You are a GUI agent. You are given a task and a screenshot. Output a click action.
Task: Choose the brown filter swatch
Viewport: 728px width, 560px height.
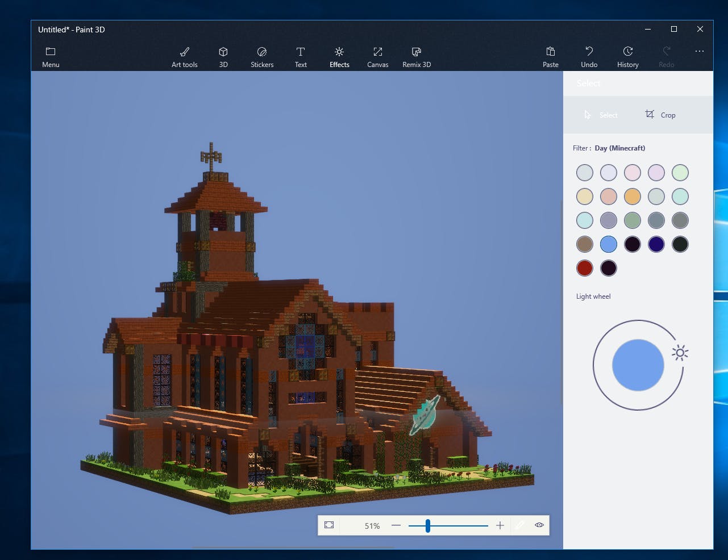point(585,244)
